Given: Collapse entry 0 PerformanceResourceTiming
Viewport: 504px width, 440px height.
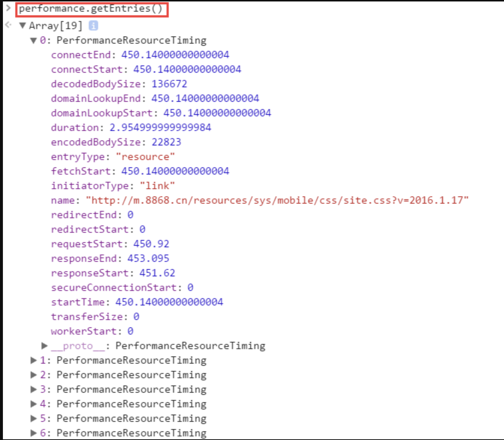Looking at the screenshot, I should (33, 40).
